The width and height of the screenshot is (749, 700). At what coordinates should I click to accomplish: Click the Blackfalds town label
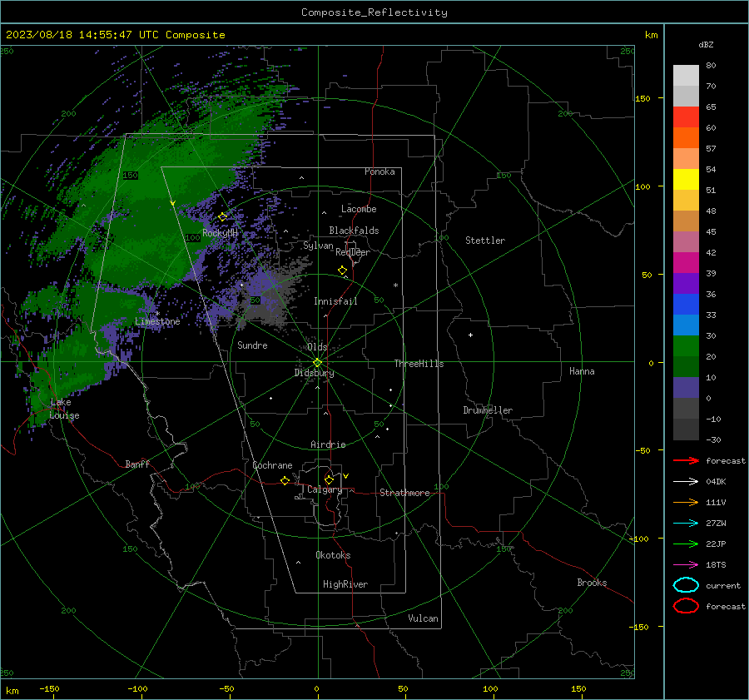tap(354, 231)
